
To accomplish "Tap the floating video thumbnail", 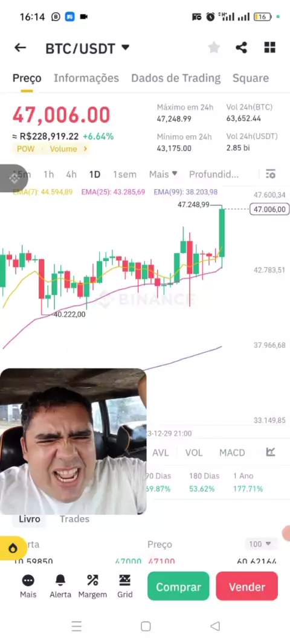I will [x=73, y=442].
